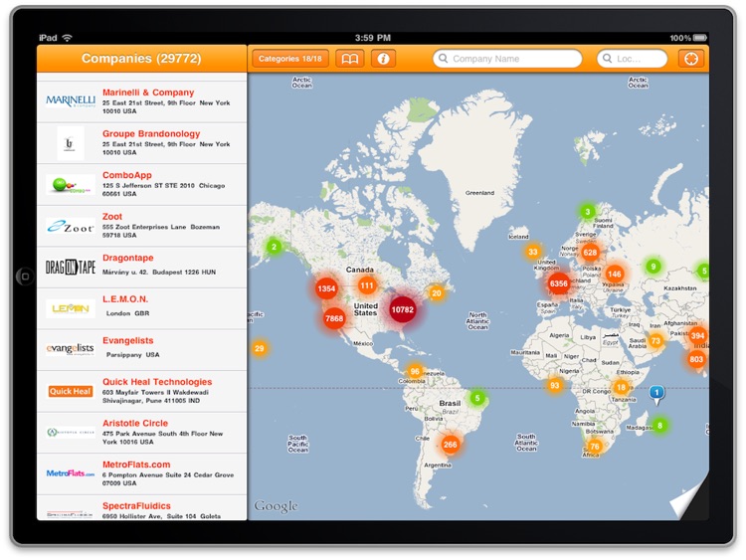Open MetroFlats.com listing

[142, 474]
